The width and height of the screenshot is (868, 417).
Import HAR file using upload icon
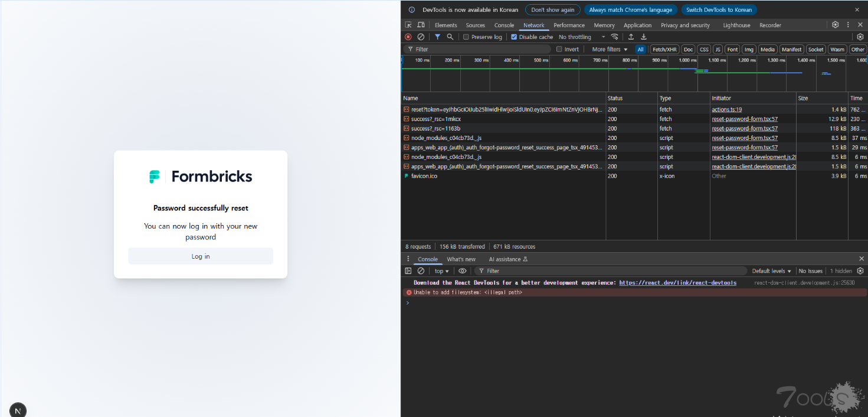[x=630, y=37]
